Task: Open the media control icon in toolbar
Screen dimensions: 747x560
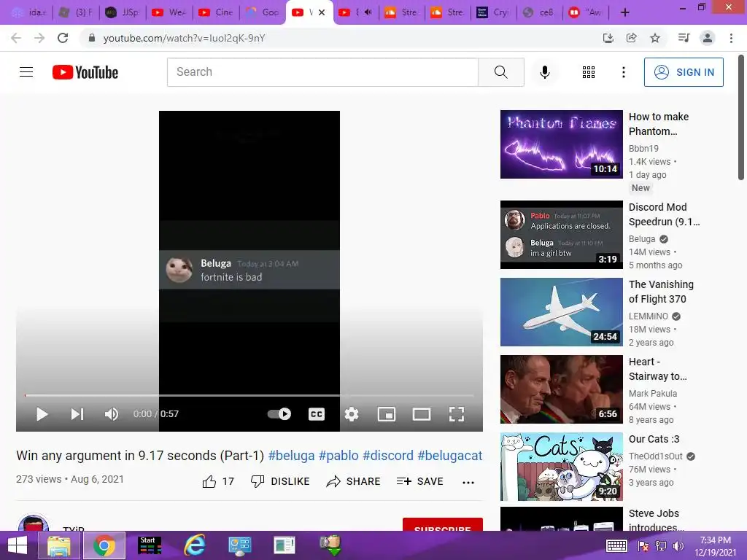Action: pyautogui.click(x=684, y=38)
